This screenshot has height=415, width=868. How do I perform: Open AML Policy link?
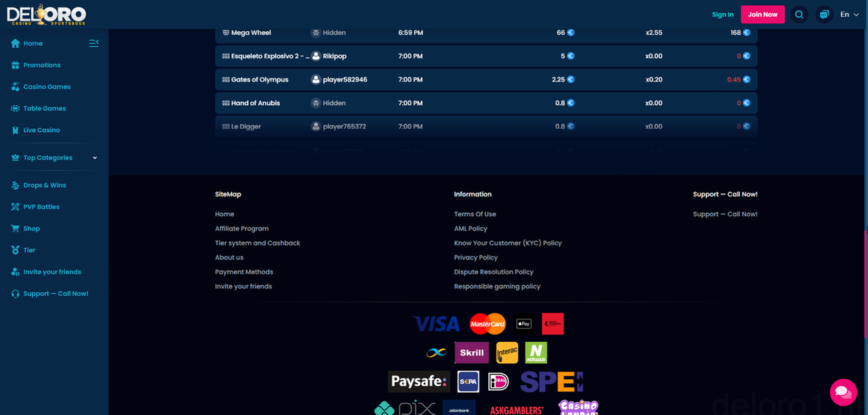pos(471,229)
